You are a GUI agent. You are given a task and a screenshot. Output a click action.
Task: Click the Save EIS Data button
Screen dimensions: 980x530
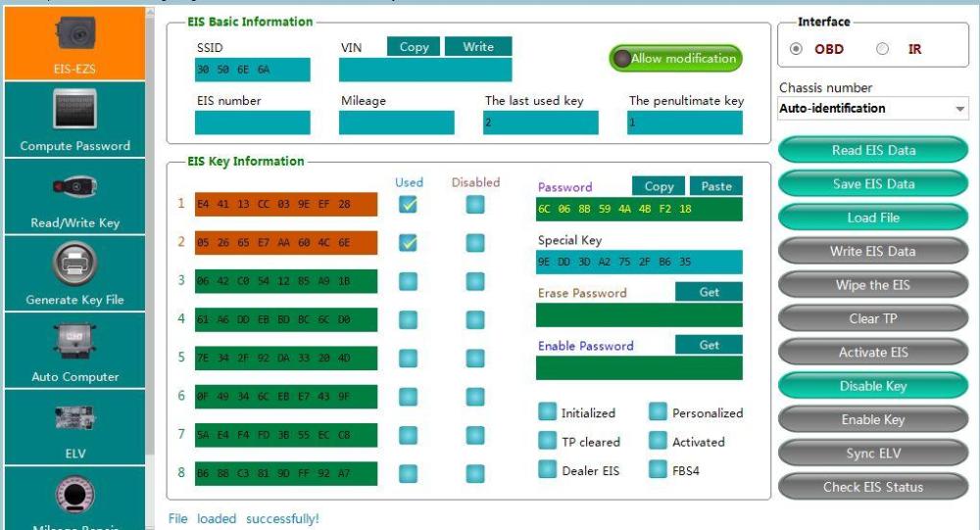coord(872,184)
